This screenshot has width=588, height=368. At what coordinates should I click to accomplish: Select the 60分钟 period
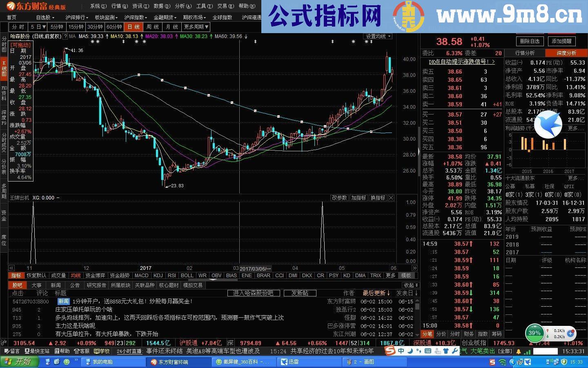coord(114,27)
